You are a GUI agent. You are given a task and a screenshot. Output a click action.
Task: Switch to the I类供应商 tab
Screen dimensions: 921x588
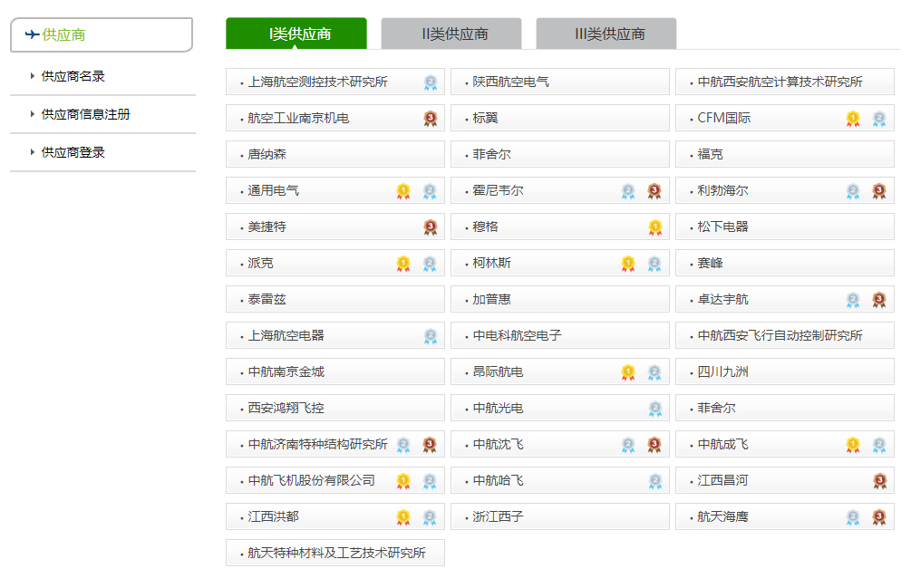296,34
